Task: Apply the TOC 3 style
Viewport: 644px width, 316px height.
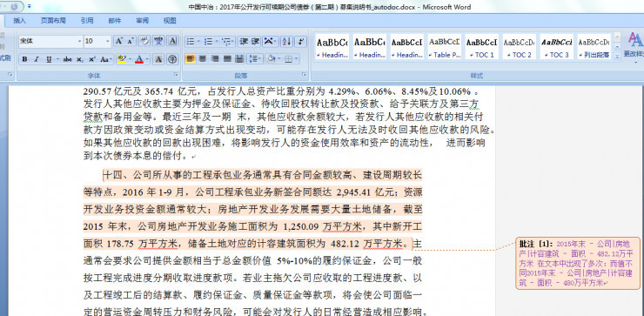Action: [x=556, y=46]
